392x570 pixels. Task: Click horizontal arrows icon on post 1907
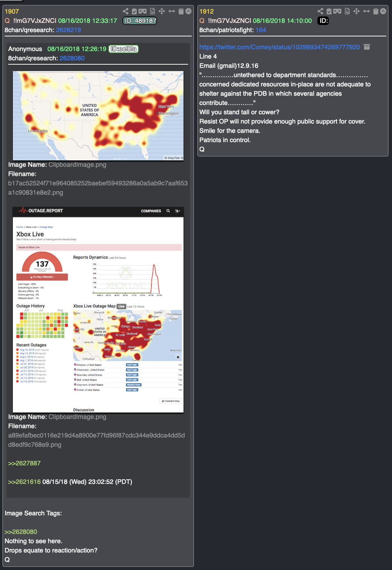pyautogui.click(x=172, y=11)
